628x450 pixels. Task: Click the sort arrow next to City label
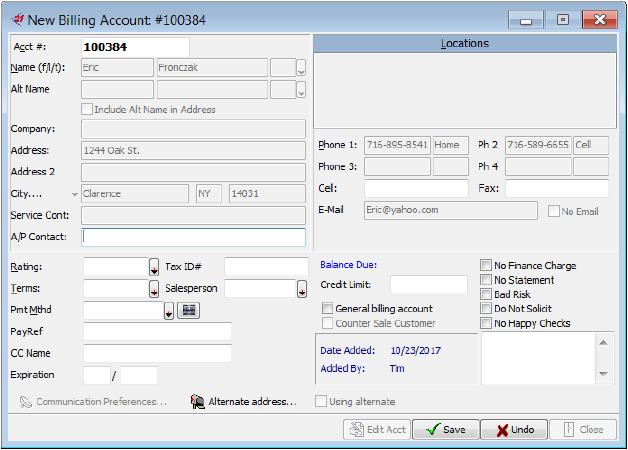point(74,194)
